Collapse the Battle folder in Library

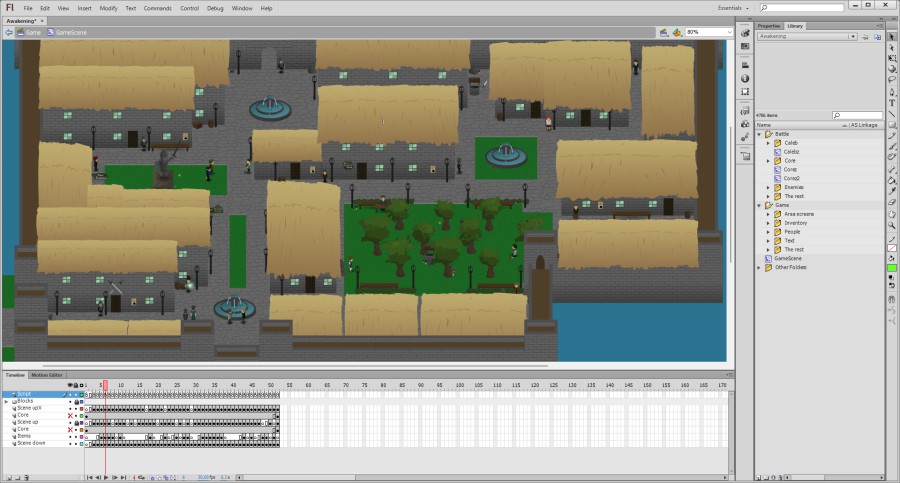click(x=759, y=134)
